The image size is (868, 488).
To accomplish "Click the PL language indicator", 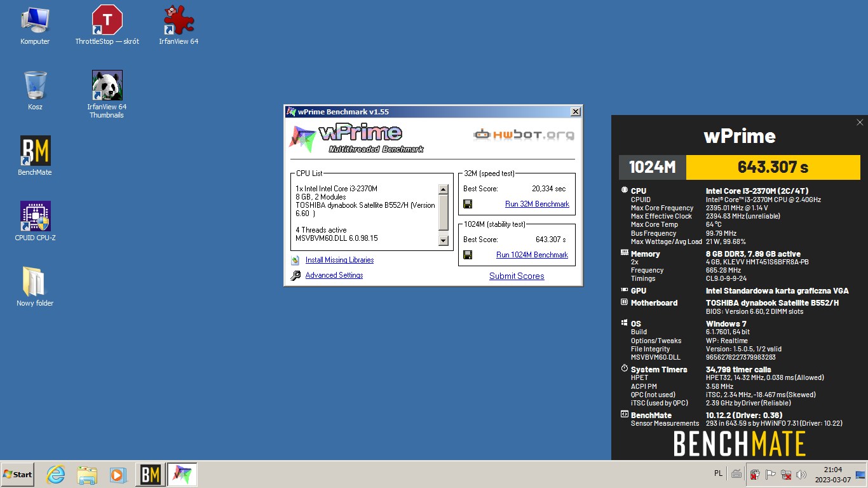I will tap(718, 473).
